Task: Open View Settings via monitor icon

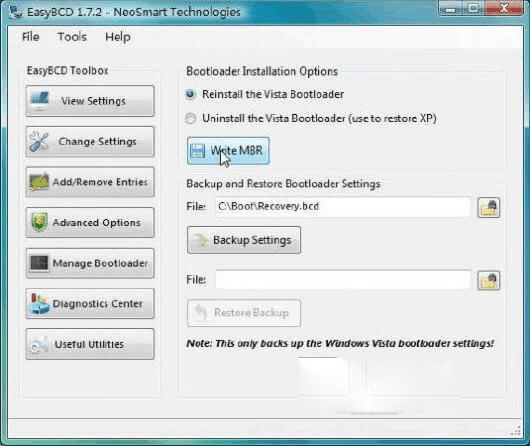Action: 39,101
